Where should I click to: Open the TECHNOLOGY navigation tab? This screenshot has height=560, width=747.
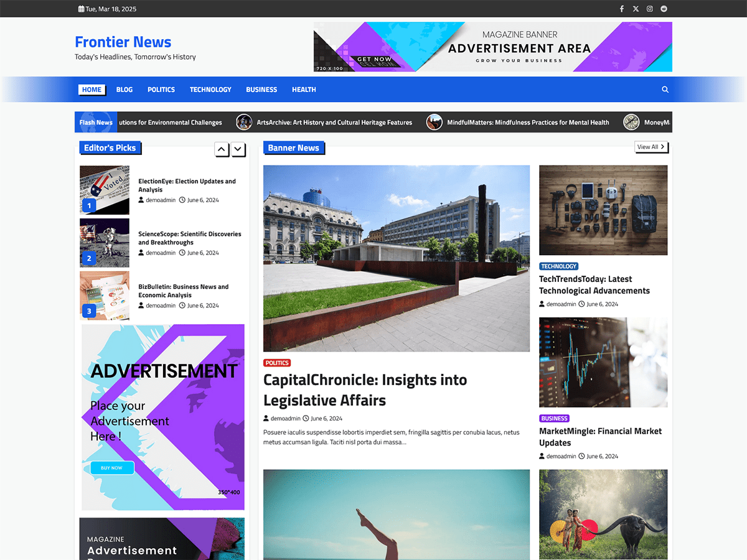[x=210, y=89]
